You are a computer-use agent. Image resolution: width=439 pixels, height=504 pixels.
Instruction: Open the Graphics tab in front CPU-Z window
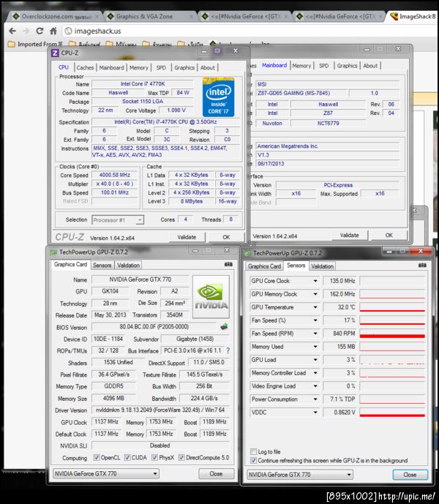184,67
